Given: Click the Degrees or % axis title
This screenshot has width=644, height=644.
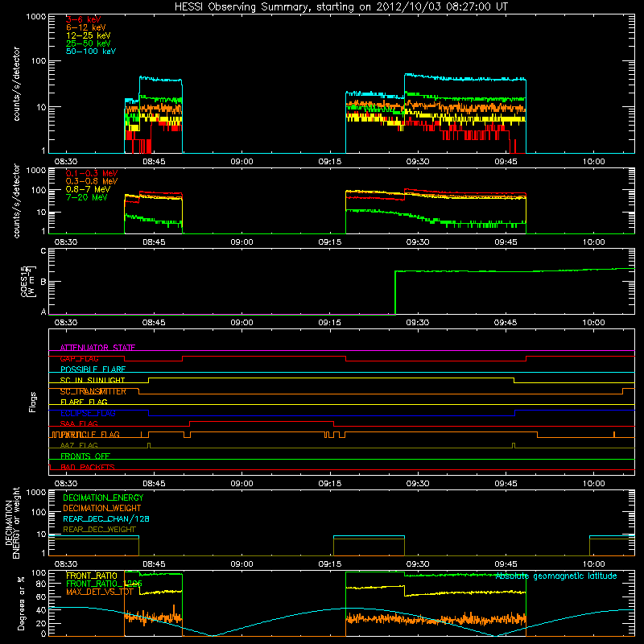Looking at the screenshot, I should pos(21,603).
